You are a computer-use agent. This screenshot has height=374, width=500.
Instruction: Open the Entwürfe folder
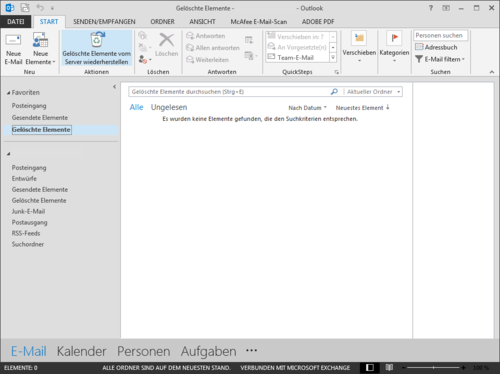pos(24,179)
